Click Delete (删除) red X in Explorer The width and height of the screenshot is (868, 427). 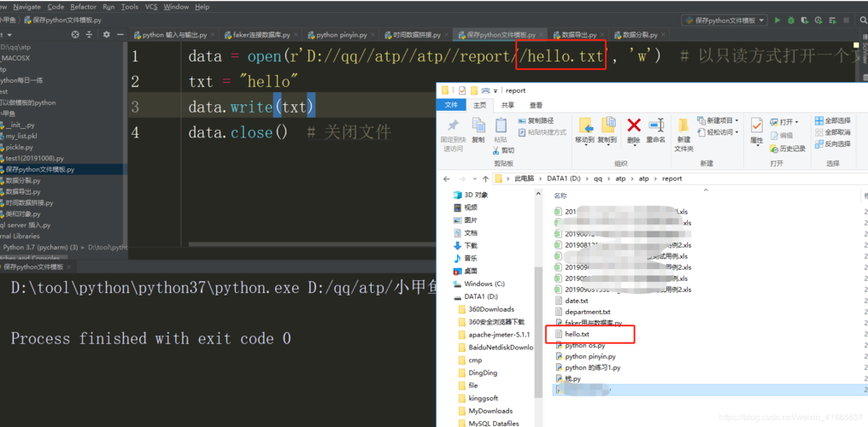[634, 131]
